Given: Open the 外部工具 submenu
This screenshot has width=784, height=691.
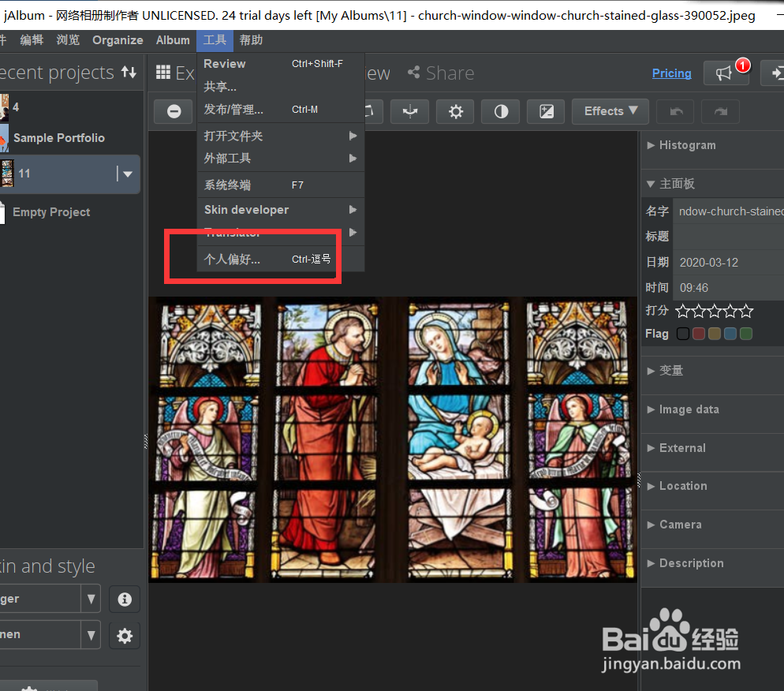Looking at the screenshot, I should (x=281, y=158).
